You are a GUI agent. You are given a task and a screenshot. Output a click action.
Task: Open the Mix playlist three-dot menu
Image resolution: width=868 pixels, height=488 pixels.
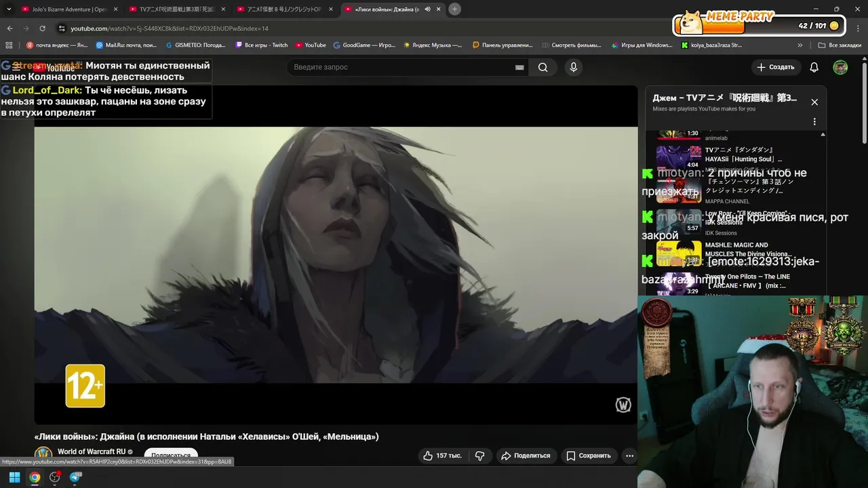814,122
